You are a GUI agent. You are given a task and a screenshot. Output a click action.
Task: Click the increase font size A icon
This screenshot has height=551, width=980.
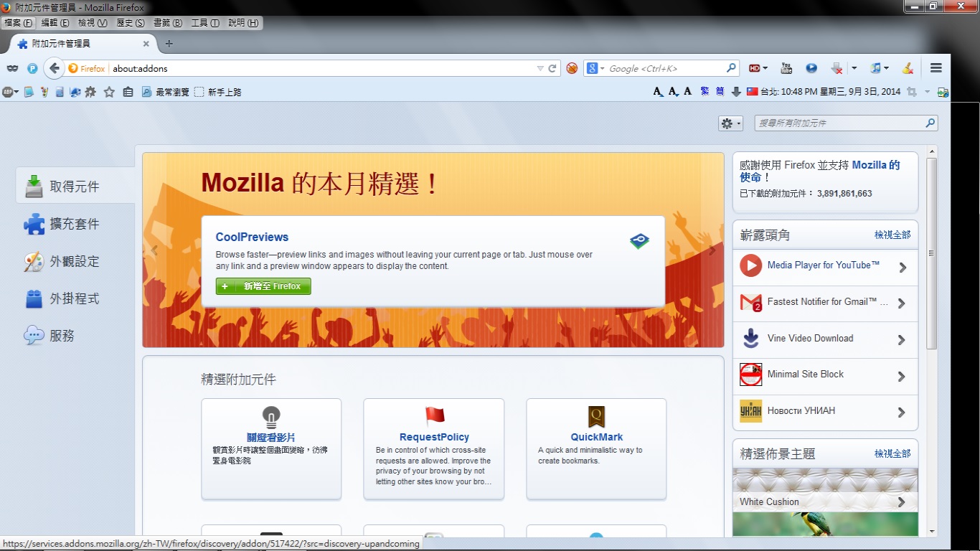[658, 92]
